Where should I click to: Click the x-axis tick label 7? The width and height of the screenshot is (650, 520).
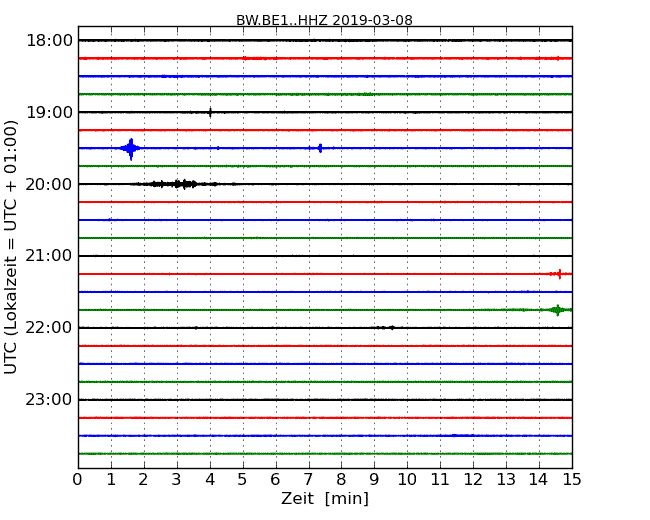pyautogui.click(x=308, y=479)
